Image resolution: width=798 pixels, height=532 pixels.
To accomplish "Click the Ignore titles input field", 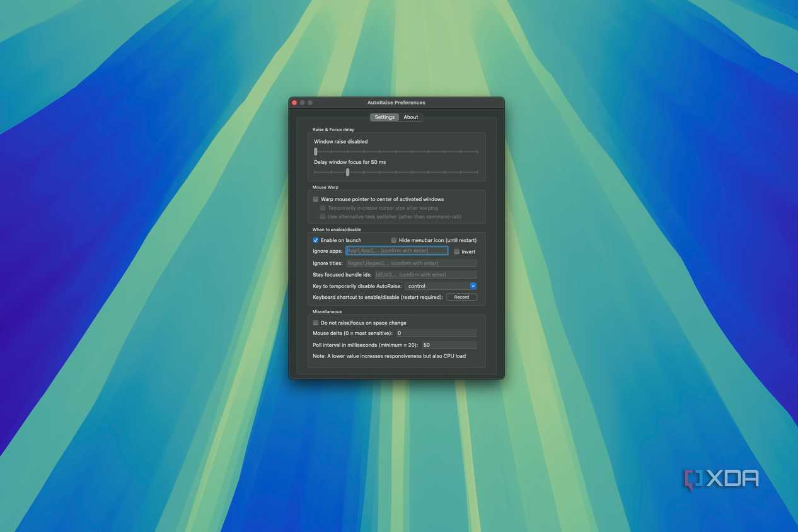I will 411,263.
